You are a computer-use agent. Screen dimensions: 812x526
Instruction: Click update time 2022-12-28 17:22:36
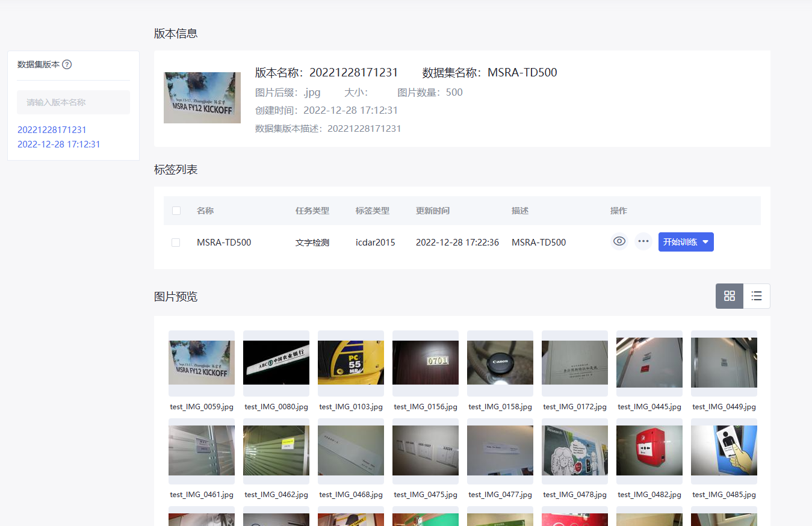457,243
